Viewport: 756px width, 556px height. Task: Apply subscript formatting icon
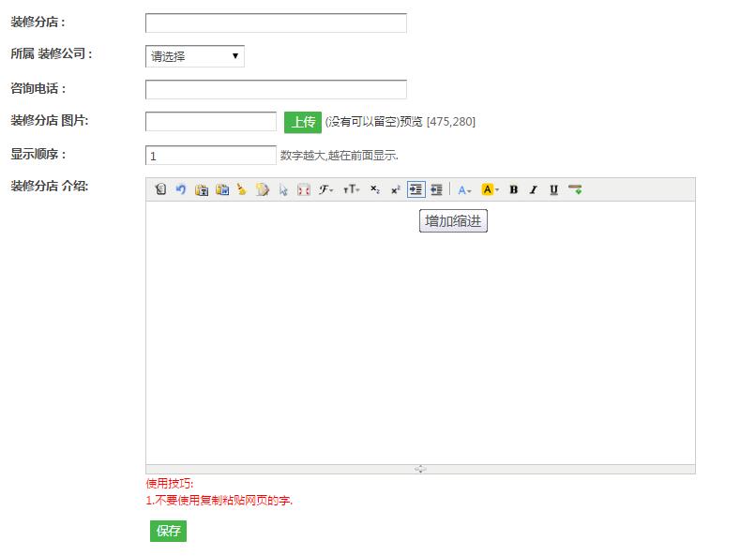[x=374, y=189]
